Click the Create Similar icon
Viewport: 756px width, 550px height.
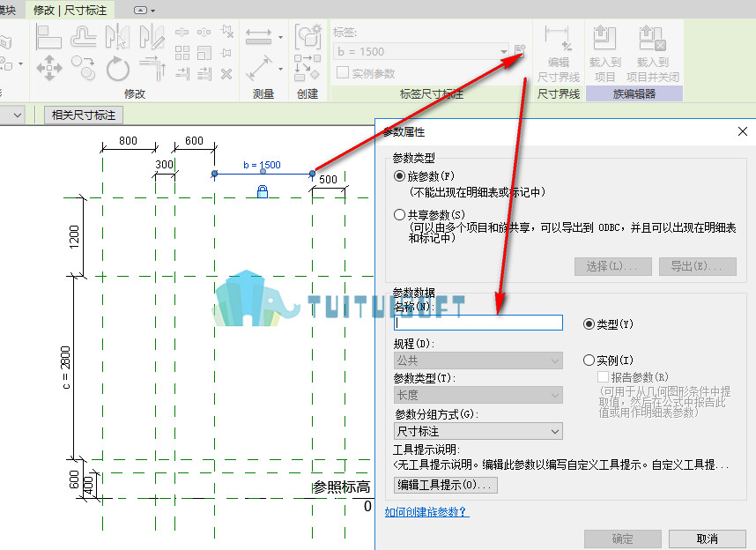308,67
